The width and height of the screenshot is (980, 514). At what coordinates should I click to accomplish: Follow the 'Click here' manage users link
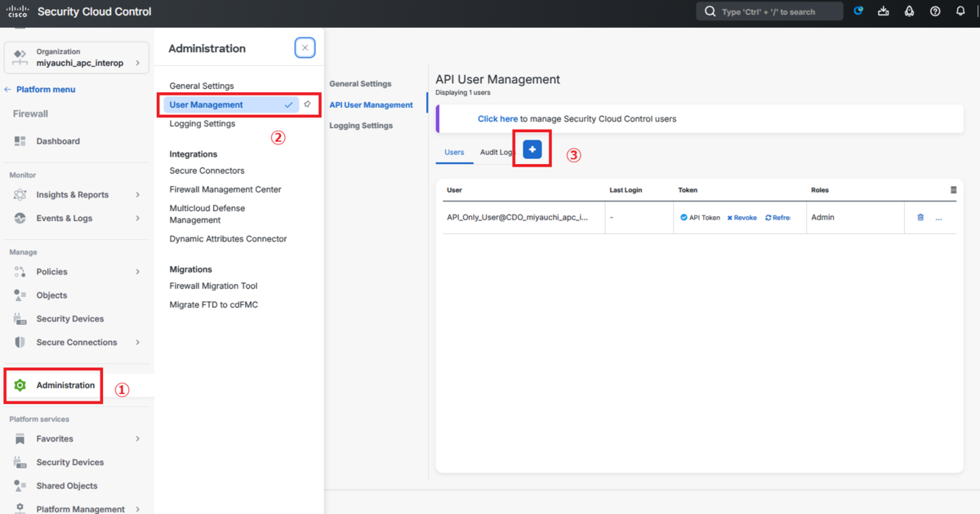coord(497,119)
